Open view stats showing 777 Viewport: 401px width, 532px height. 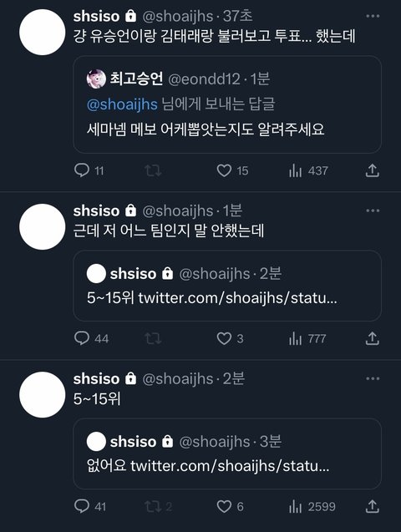[307, 338]
